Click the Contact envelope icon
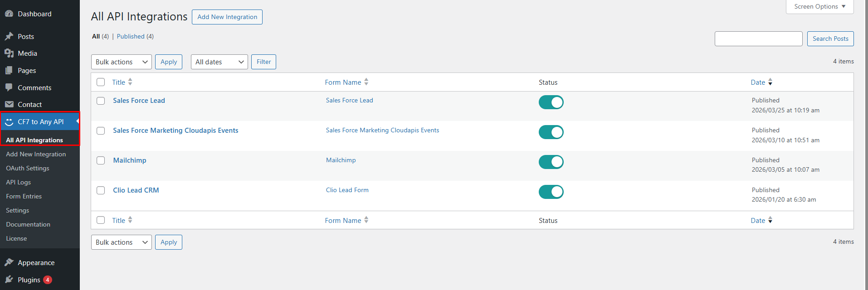Image resolution: width=868 pixels, height=290 pixels. (x=9, y=105)
